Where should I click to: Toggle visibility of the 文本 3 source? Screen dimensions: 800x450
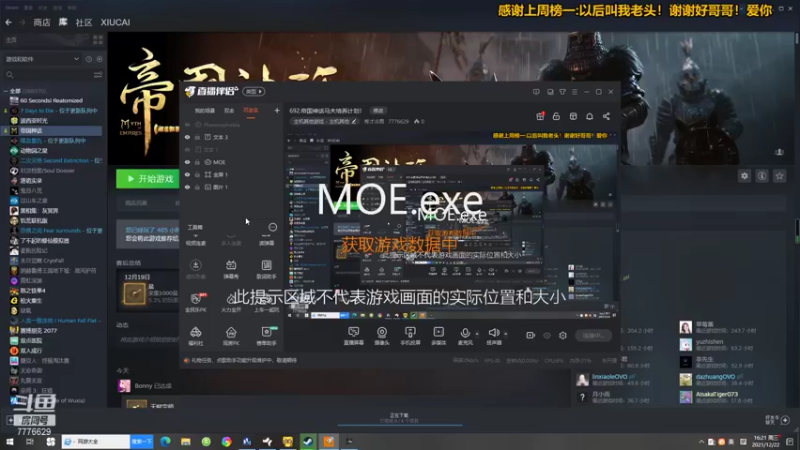point(187,137)
